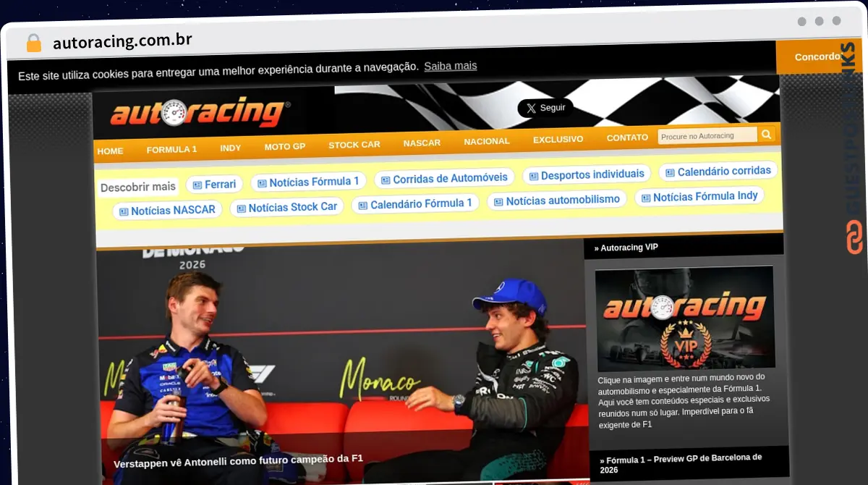Click the VIP description paragraph text

click(x=684, y=400)
